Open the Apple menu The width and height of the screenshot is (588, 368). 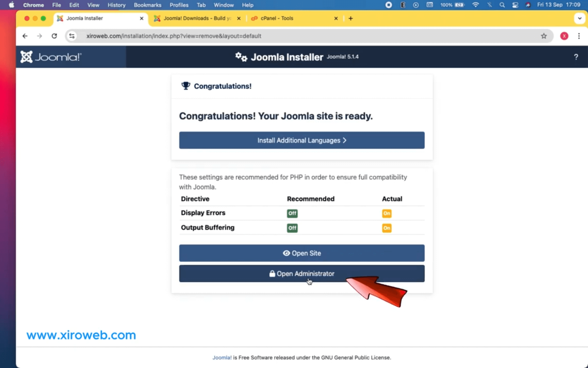(x=11, y=5)
